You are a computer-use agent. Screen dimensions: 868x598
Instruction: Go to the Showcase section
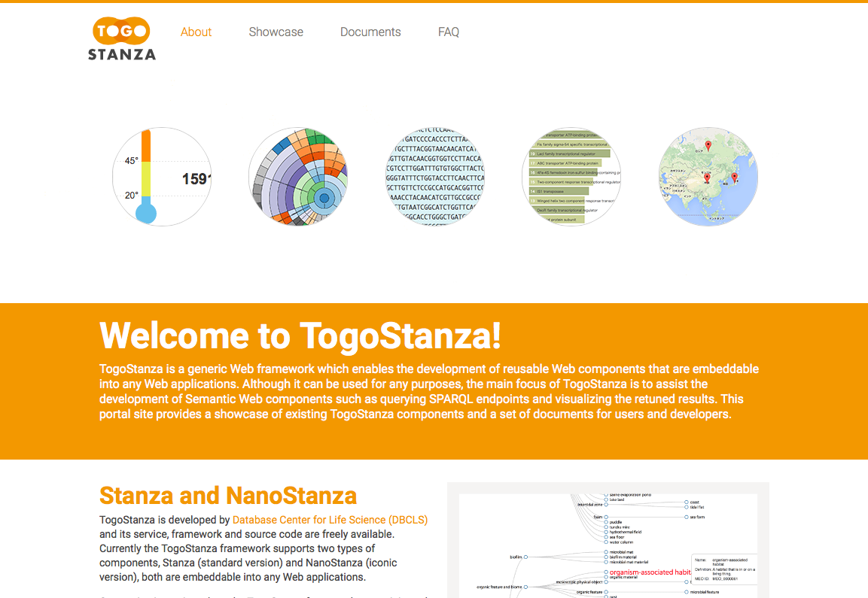click(276, 32)
